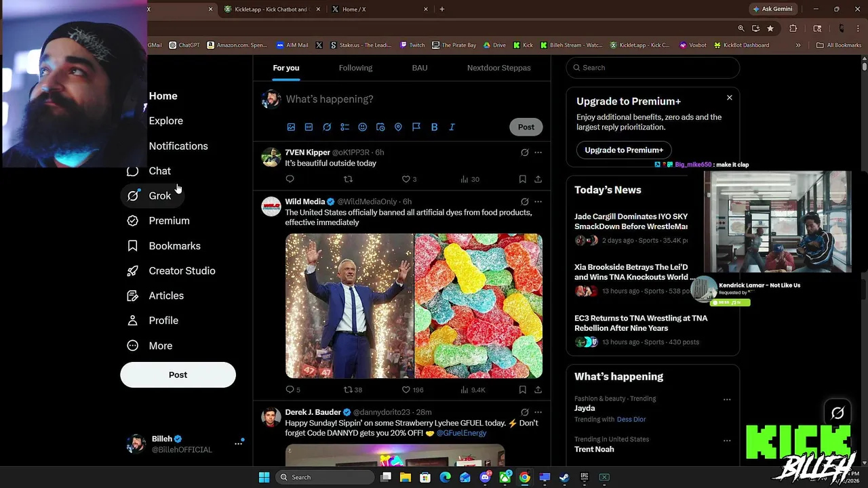Like the Wild Media post
The width and height of the screenshot is (868, 488).
[412, 390]
